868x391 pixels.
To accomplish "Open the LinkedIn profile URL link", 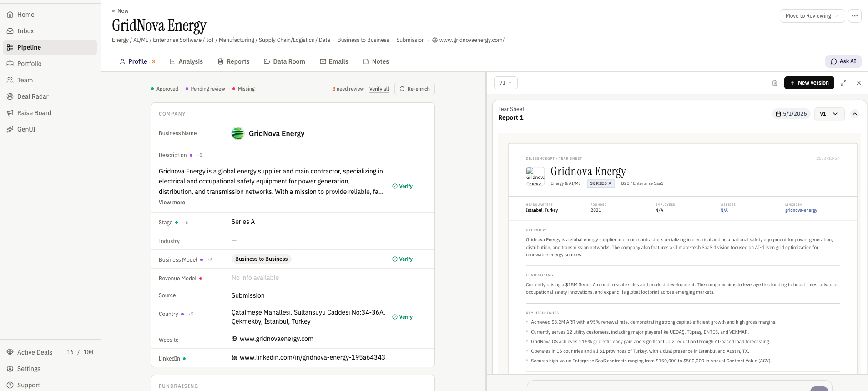I will [x=313, y=357].
